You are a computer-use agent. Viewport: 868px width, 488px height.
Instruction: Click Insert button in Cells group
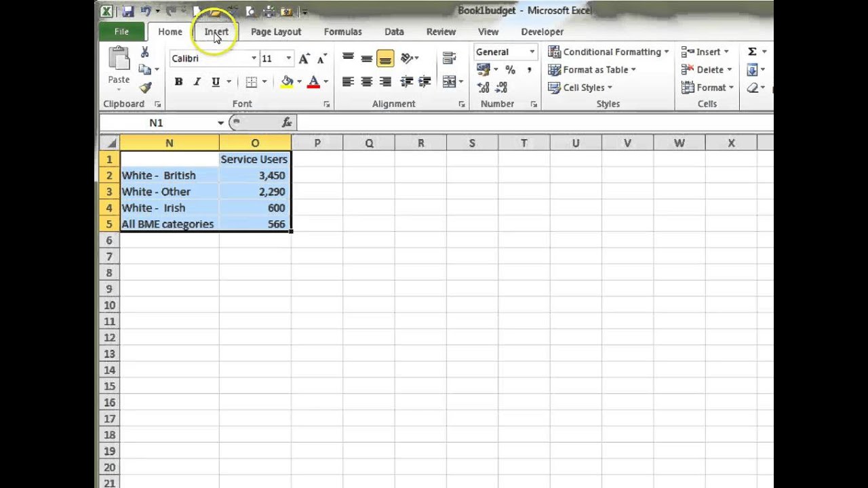click(x=705, y=52)
